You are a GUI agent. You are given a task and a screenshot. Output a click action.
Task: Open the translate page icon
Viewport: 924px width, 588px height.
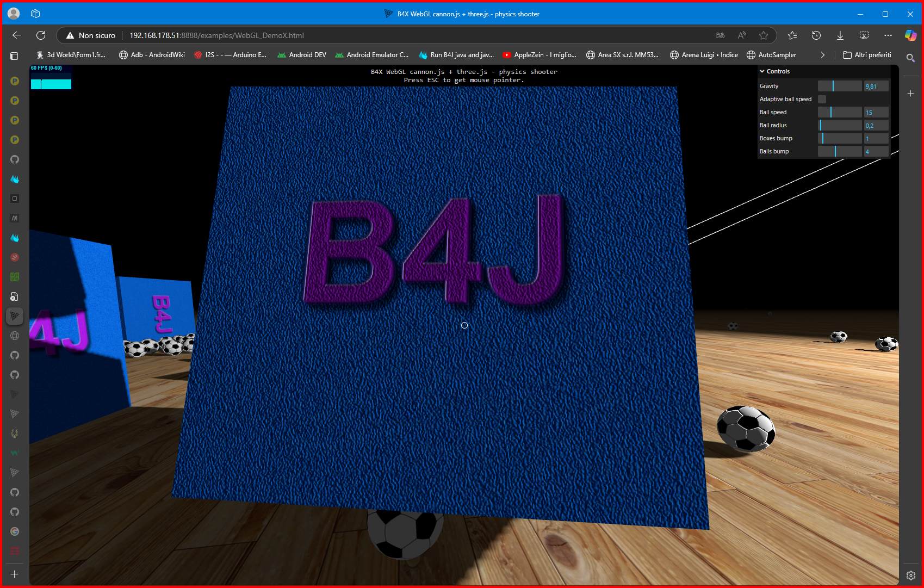tap(720, 35)
